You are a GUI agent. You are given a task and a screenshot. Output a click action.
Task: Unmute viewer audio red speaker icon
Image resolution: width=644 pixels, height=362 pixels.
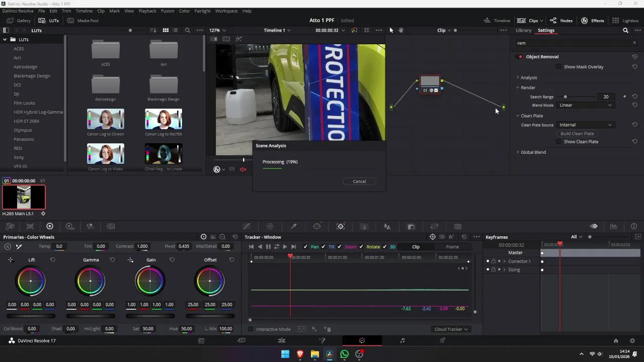[243, 169]
